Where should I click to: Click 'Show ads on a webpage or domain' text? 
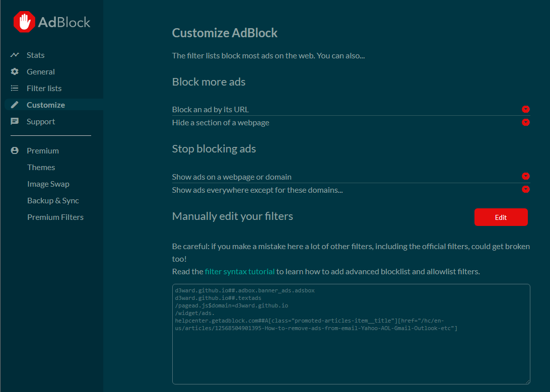[232, 177]
